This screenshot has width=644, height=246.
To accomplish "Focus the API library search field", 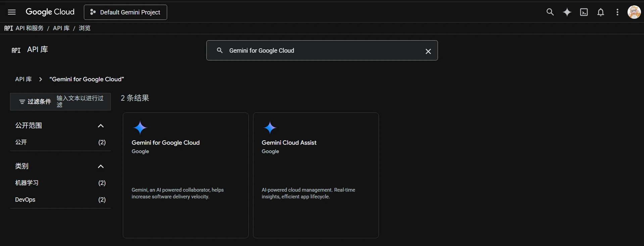I will click(x=322, y=50).
